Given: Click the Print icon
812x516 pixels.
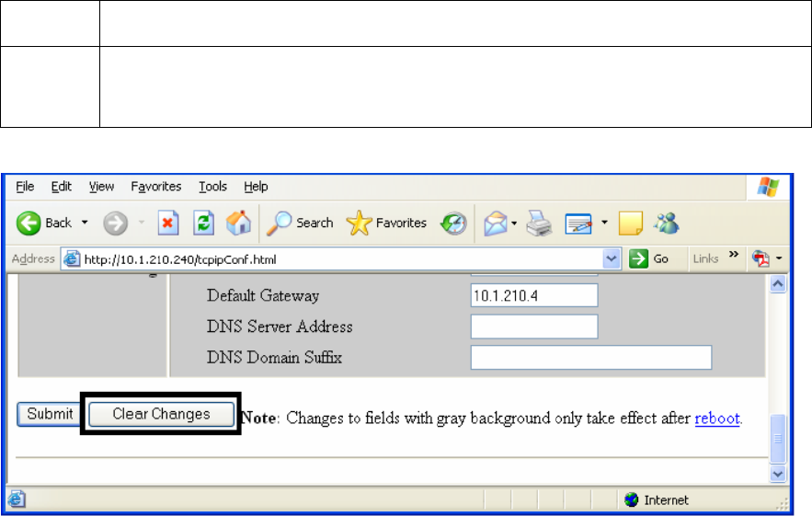Looking at the screenshot, I should coord(539,224).
